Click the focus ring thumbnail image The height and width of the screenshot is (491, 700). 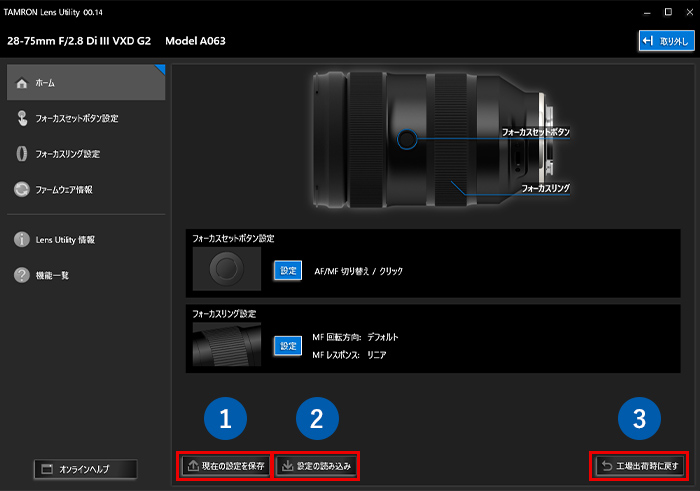click(227, 345)
